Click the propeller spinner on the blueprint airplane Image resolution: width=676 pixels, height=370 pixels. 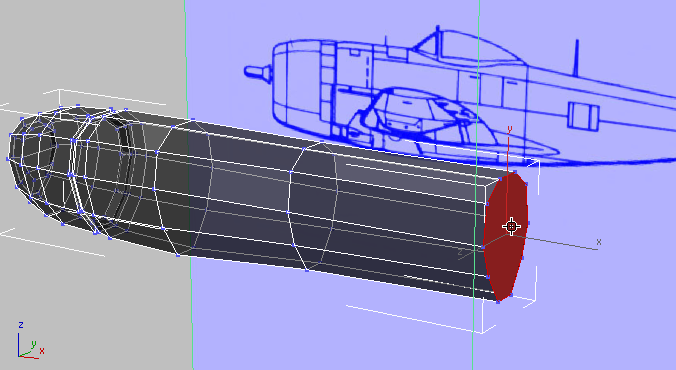258,72
